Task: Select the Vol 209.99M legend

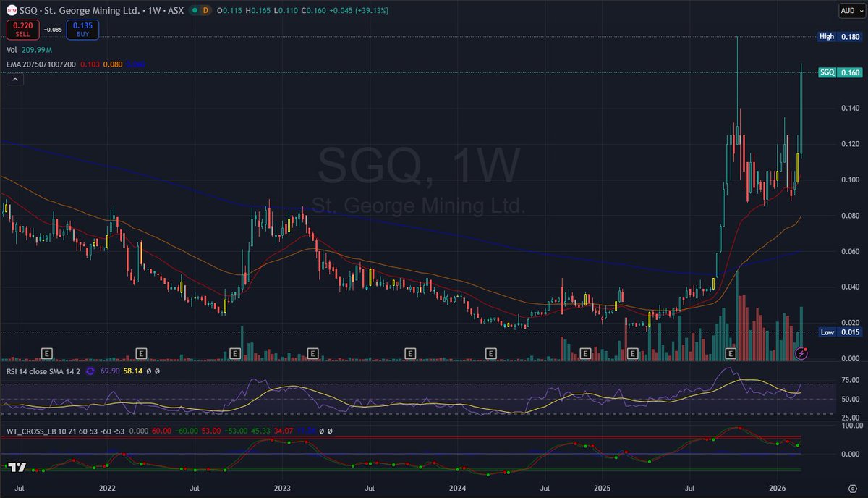Action: click(x=30, y=50)
